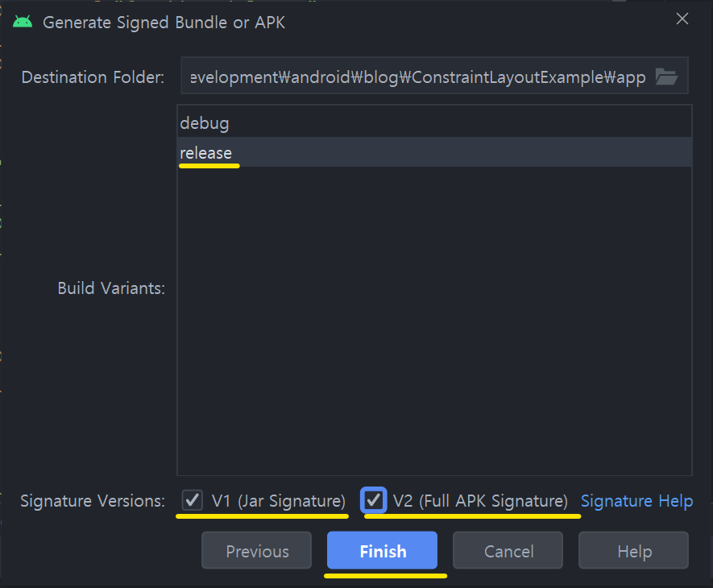713x588 pixels.
Task: Toggle the V2 (Full APK Signature) checkbox
Action: point(373,500)
